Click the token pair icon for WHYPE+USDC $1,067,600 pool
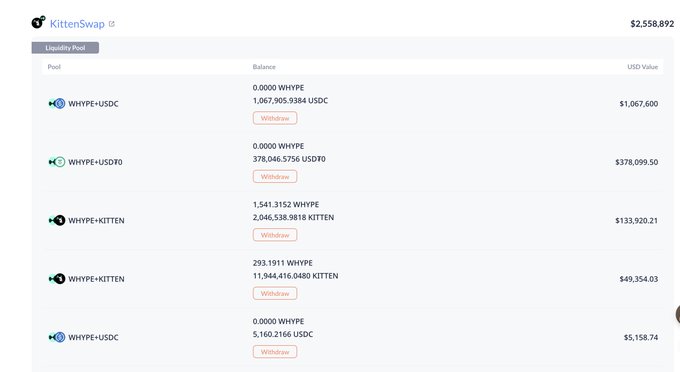Viewport: 680px width, 372px height. click(x=57, y=104)
